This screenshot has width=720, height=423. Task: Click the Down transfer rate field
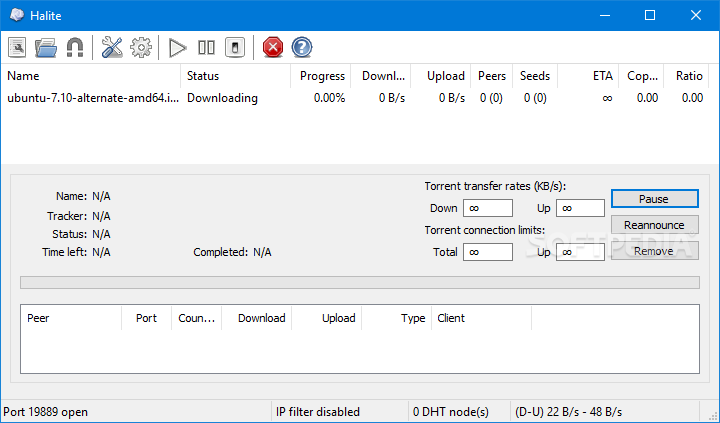(x=488, y=208)
